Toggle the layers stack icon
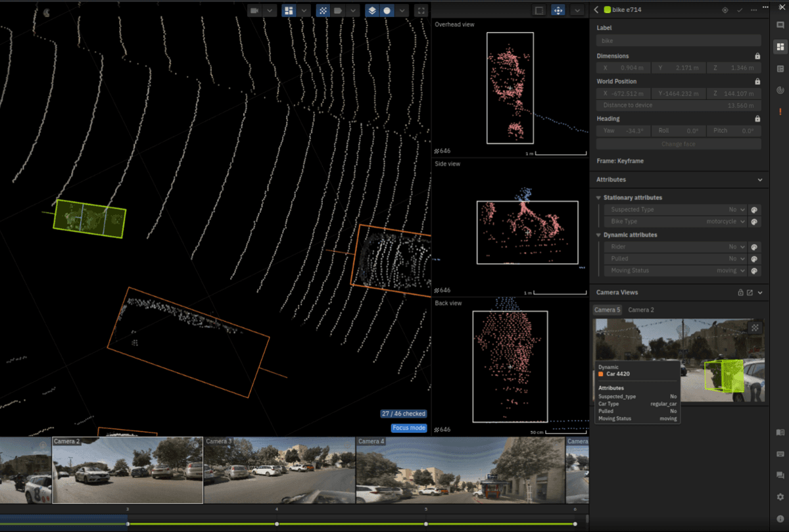Image resolution: width=789 pixels, height=532 pixels. tap(372, 11)
